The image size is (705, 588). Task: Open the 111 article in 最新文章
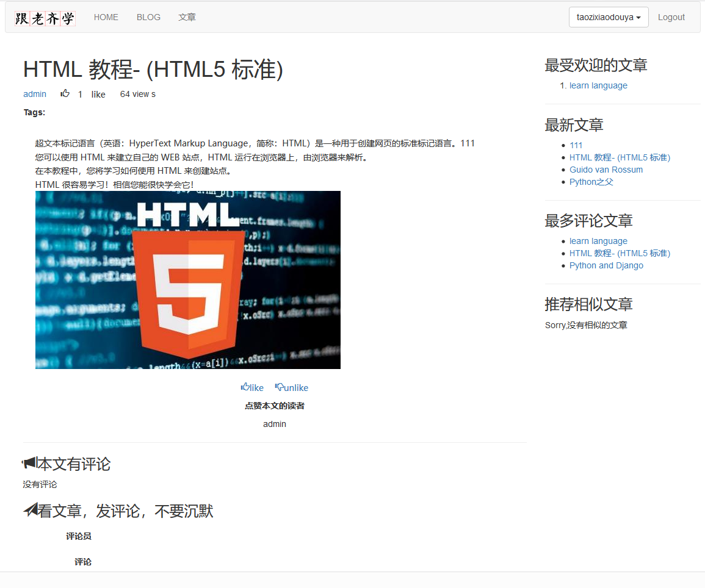pos(576,145)
